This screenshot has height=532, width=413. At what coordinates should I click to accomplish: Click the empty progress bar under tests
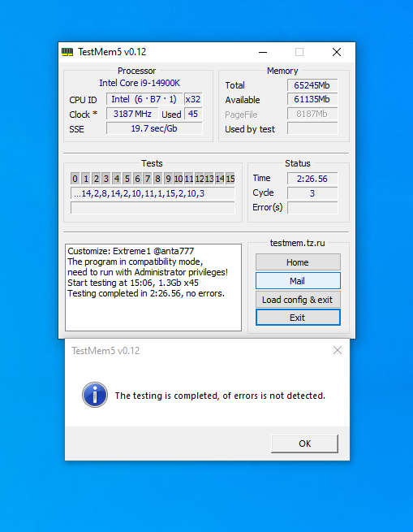(x=153, y=208)
